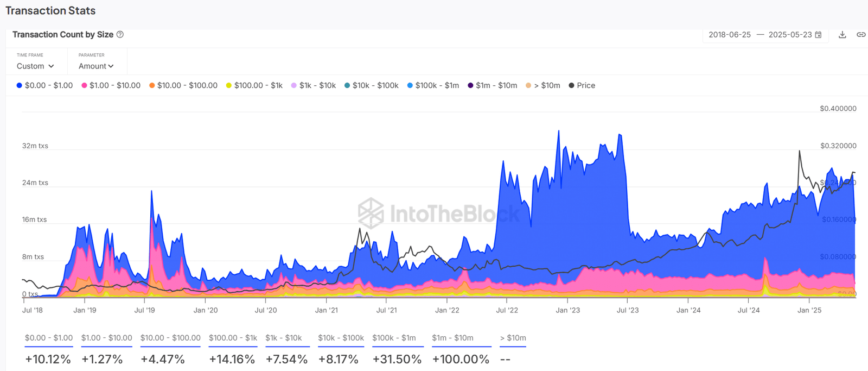The height and width of the screenshot is (371, 868).
Task: Edit the start date 2018-06-25
Action: coord(730,34)
